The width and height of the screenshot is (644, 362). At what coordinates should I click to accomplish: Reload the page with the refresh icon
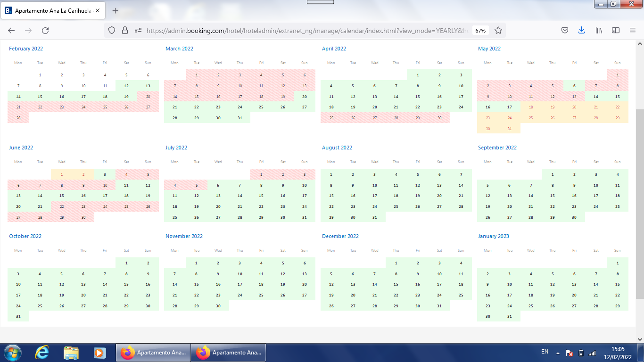click(x=45, y=30)
